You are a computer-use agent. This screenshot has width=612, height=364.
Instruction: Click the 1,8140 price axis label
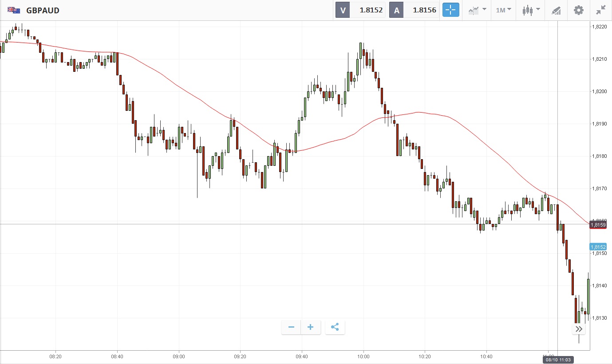click(599, 286)
